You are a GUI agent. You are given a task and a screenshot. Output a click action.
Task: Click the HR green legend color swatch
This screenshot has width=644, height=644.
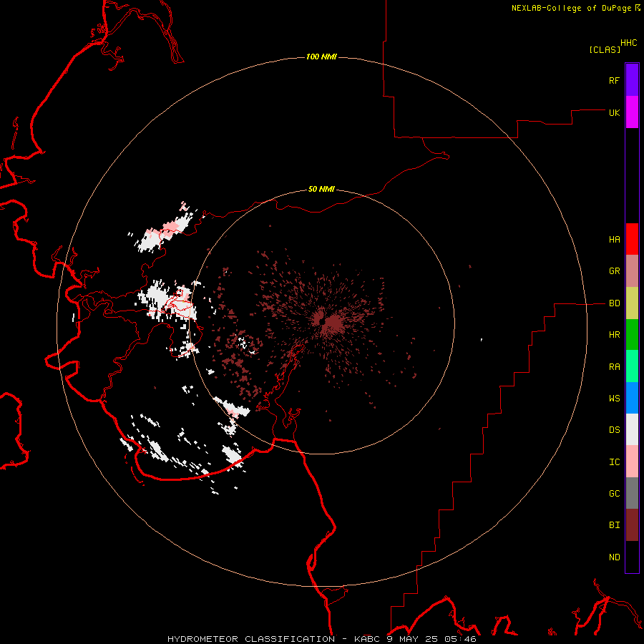pos(632,335)
